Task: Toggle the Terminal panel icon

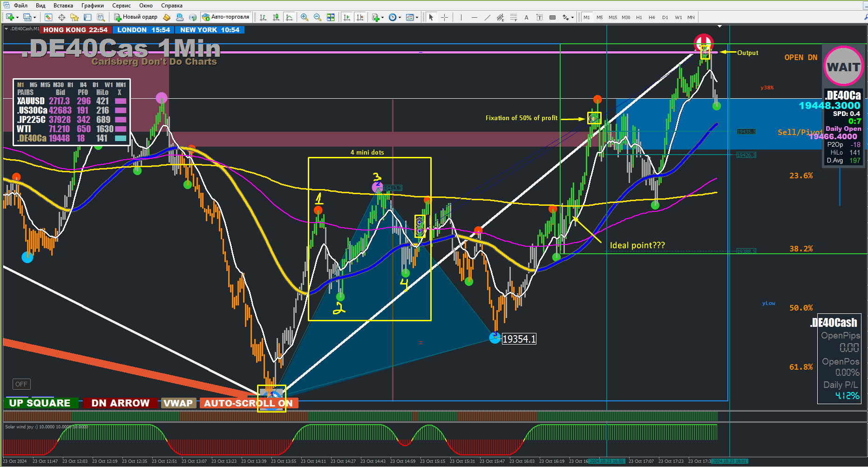Action: tap(88, 17)
